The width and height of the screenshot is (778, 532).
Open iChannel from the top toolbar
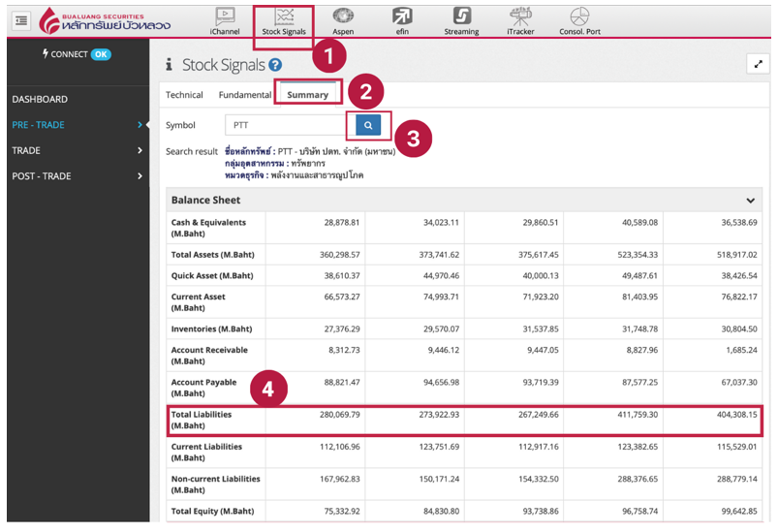(x=225, y=21)
